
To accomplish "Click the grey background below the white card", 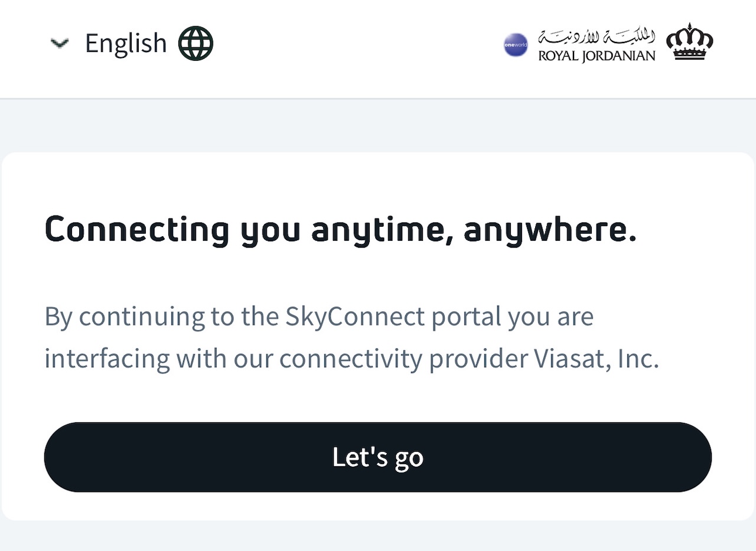I will [378, 536].
